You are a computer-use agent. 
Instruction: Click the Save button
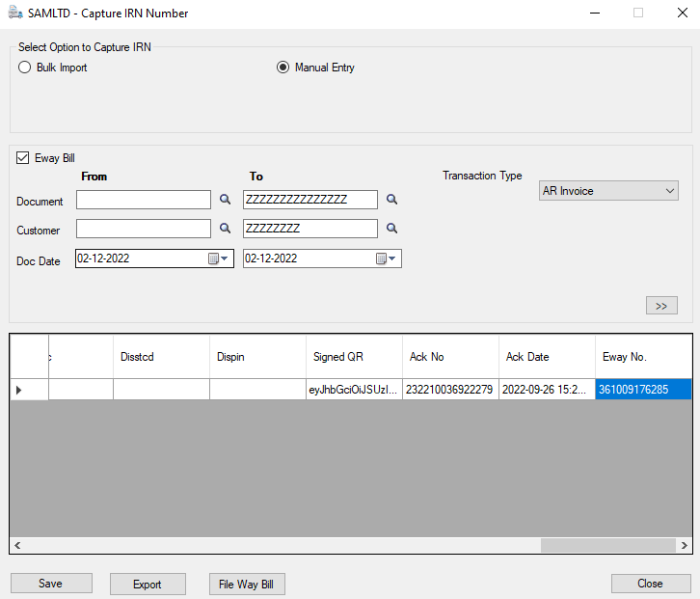tap(51, 584)
